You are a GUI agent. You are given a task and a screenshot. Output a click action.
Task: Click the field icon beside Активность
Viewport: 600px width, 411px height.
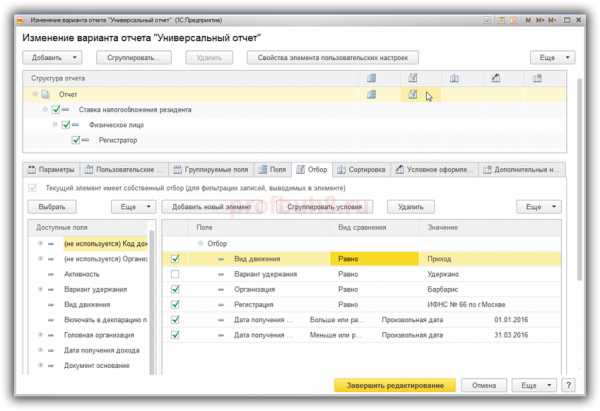(x=51, y=274)
